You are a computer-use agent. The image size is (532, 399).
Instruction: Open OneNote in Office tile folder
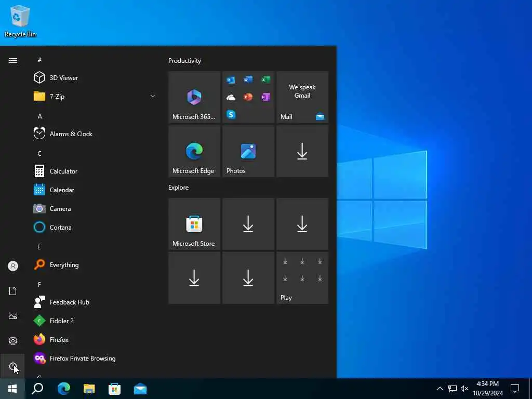265,97
